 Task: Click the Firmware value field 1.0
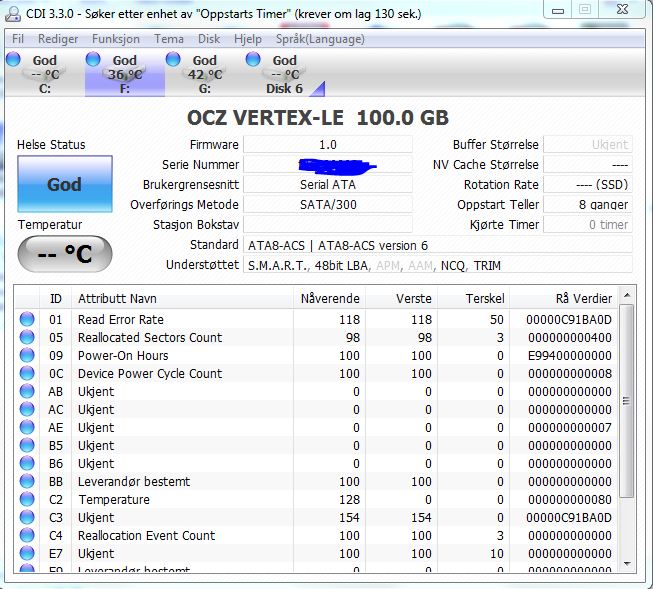(x=328, y=145)
